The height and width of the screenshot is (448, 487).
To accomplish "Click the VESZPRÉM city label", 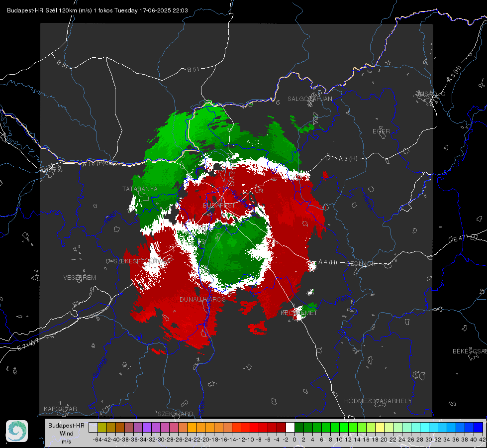I will tap(80, 278).
